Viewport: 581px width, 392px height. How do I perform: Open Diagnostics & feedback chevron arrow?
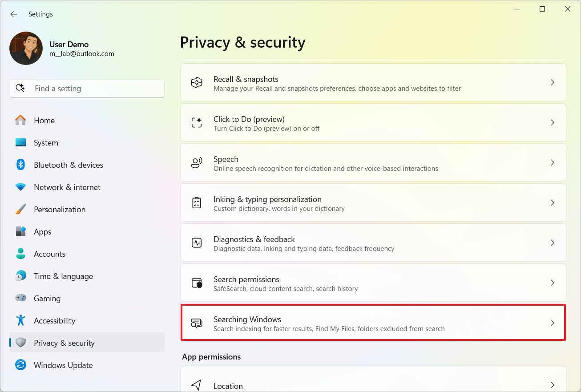click(553, 243)
